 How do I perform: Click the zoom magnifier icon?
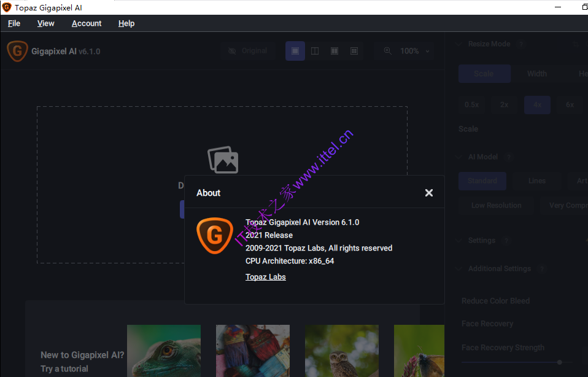(x=388, y=50)
